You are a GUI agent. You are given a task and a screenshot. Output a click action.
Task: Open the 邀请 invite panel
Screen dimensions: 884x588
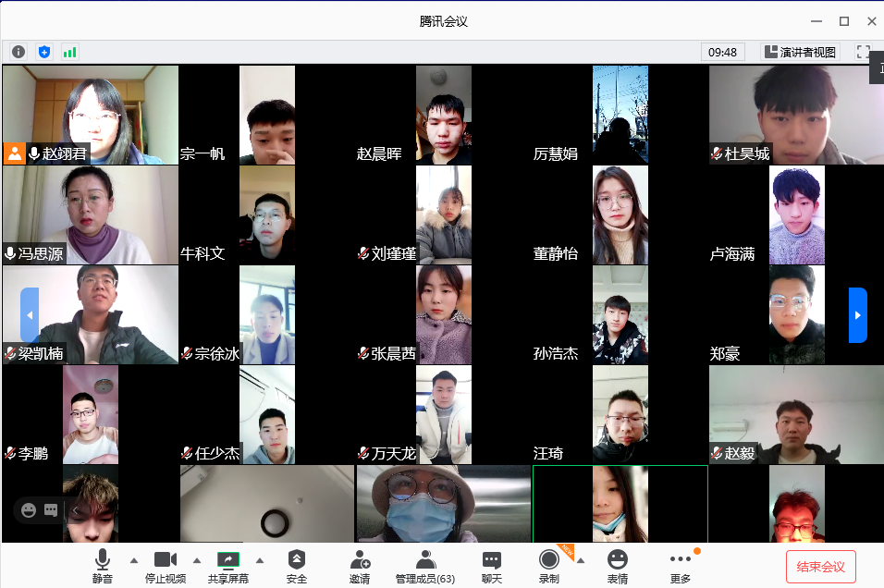click(360, 566)
